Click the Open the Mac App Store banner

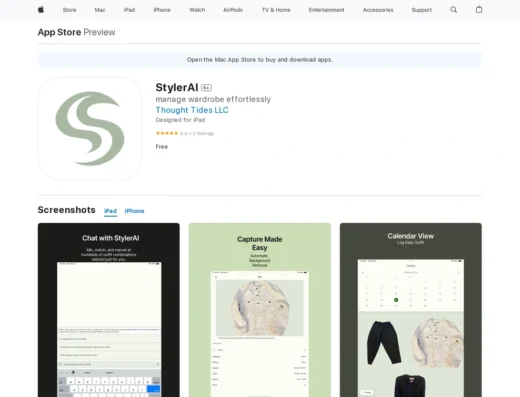[260, 60]
